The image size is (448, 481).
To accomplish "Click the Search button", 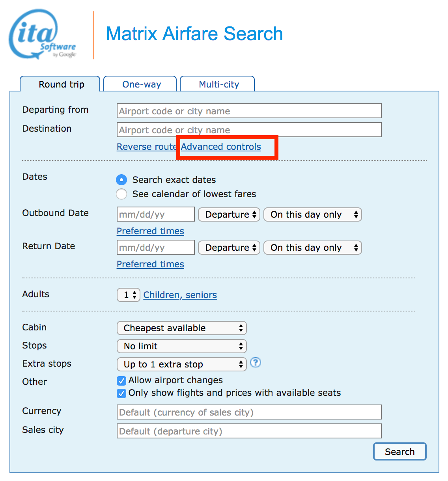I will tap(400, 451).
